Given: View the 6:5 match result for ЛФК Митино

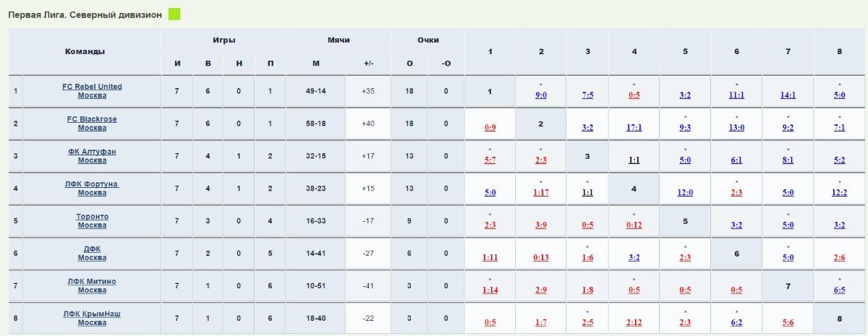Looking at the screenshot, I should (839, 290).
